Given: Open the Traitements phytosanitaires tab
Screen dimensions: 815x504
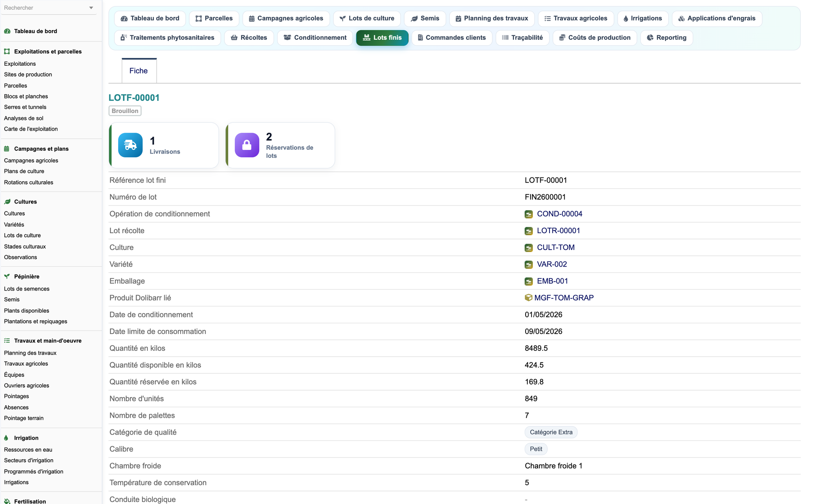Looking at the screenshot, I should [168, 38].
